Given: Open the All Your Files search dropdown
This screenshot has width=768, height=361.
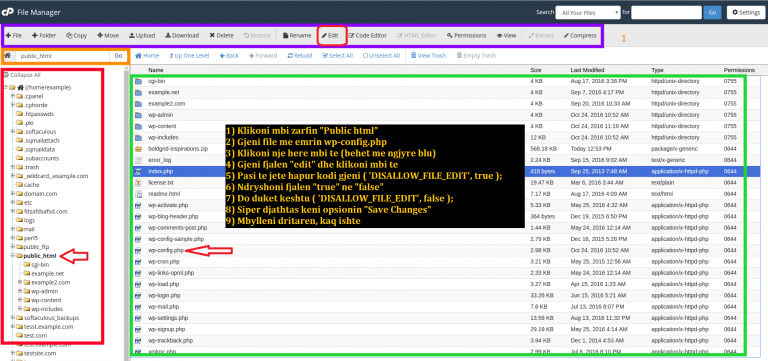Looking at the screenshot, I should click(x=588, y=12).
